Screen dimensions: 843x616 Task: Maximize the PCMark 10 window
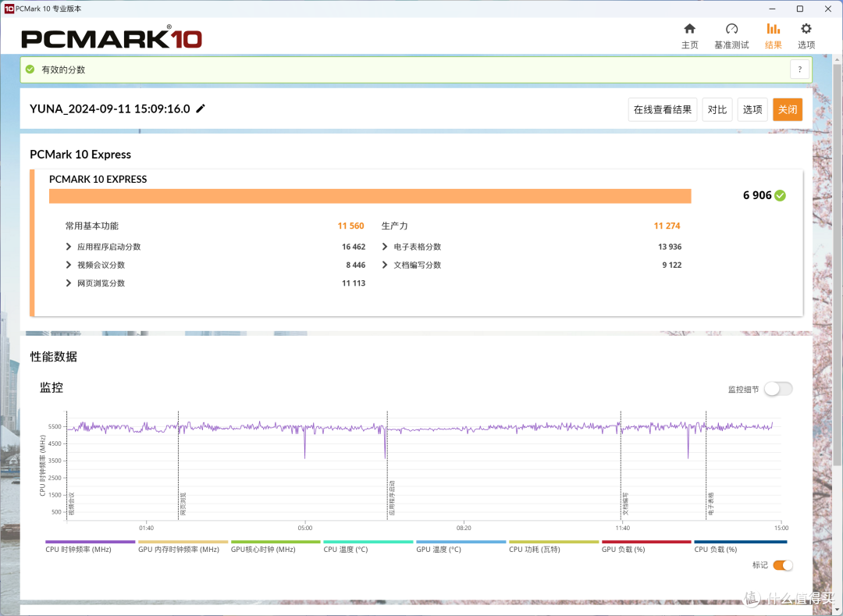800,9
